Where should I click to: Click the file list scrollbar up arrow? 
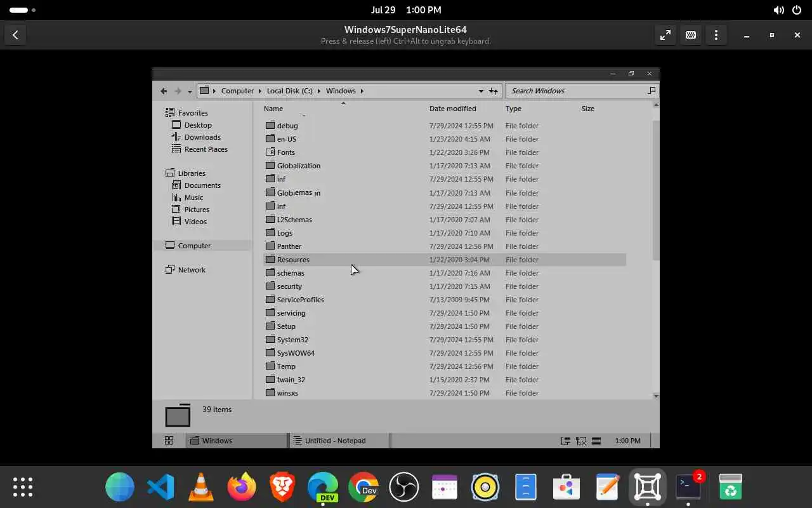click(656, 105)
